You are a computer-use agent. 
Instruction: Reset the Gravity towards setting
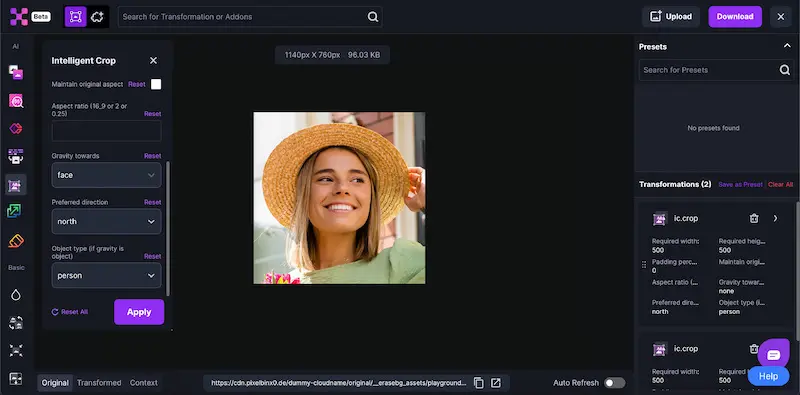pos(153,156)
